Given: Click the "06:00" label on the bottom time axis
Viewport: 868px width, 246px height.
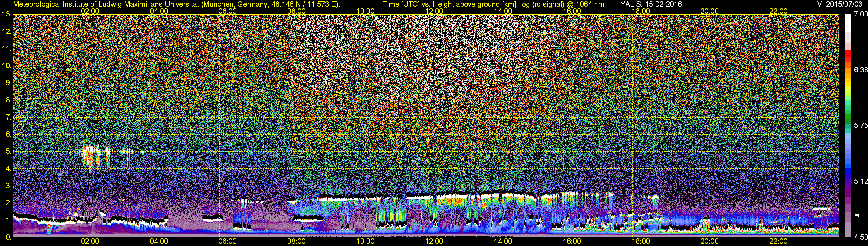Looking at the screenshot, I should pyautogui.click(x=227, y=241).
